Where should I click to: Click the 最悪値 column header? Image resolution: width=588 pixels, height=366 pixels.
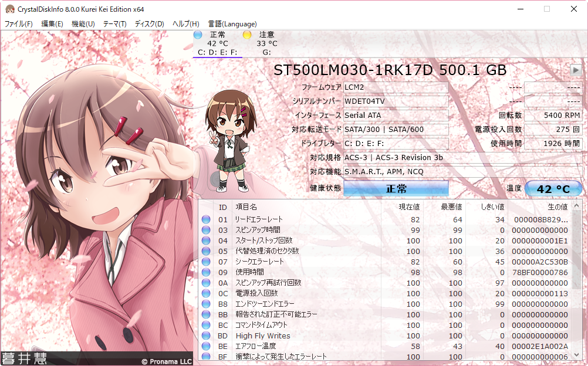point(445,207)
